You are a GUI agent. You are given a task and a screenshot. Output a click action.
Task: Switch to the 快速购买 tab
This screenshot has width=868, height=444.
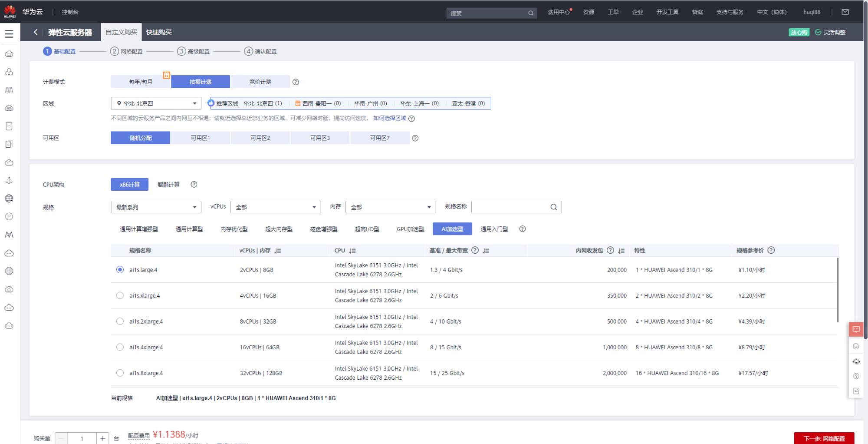[x=159, y=32]
